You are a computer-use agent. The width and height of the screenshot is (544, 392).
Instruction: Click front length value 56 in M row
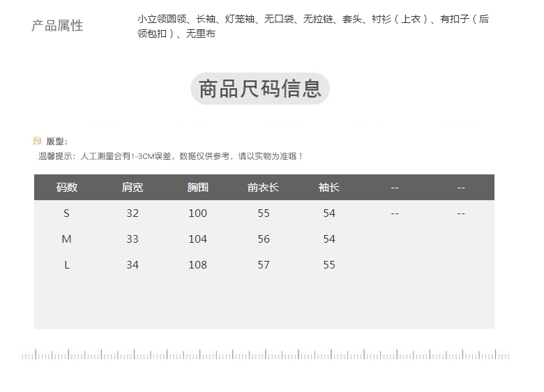click(x=264, y=239)
